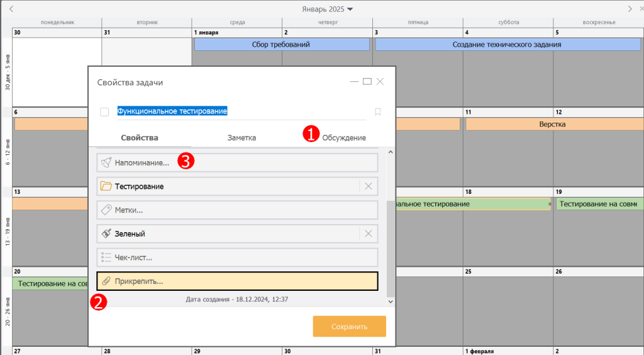
Task: Click the Функциональное тестирование title input field
Action: [239, 111]
